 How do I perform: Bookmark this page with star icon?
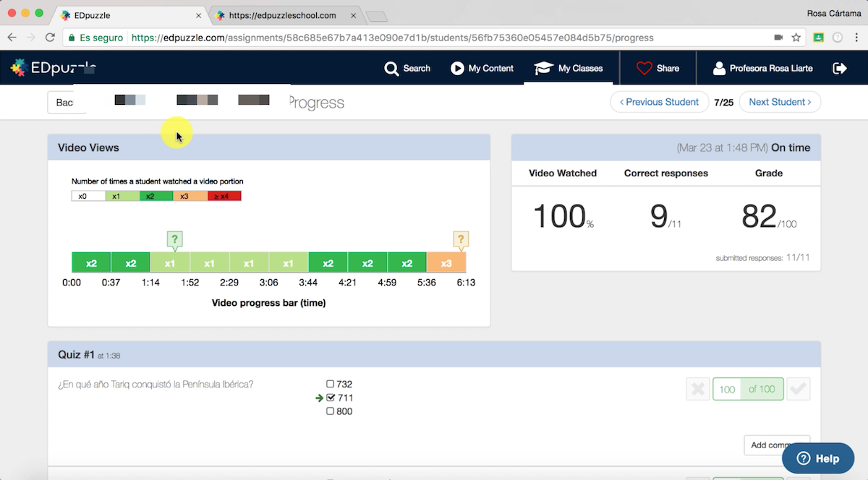[x=796, y=38]
